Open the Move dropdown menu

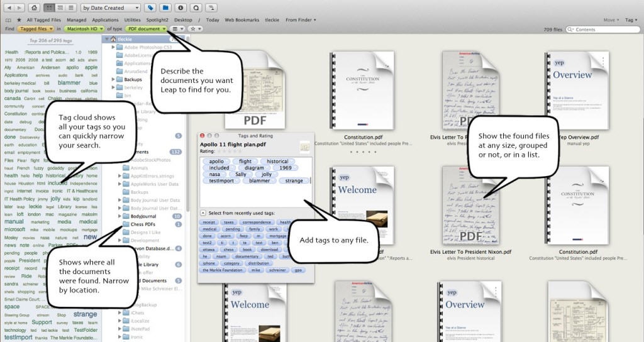point(611,19)
